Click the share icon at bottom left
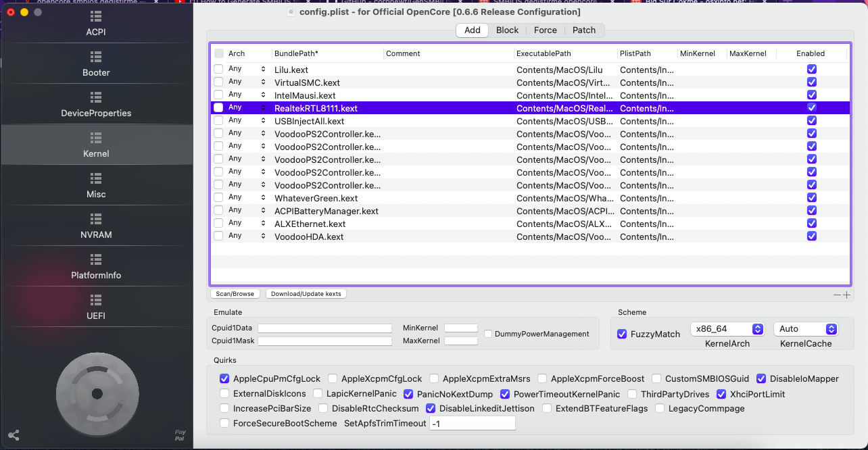This screenshot has width=868, height=450. click(x=14, y=435)
